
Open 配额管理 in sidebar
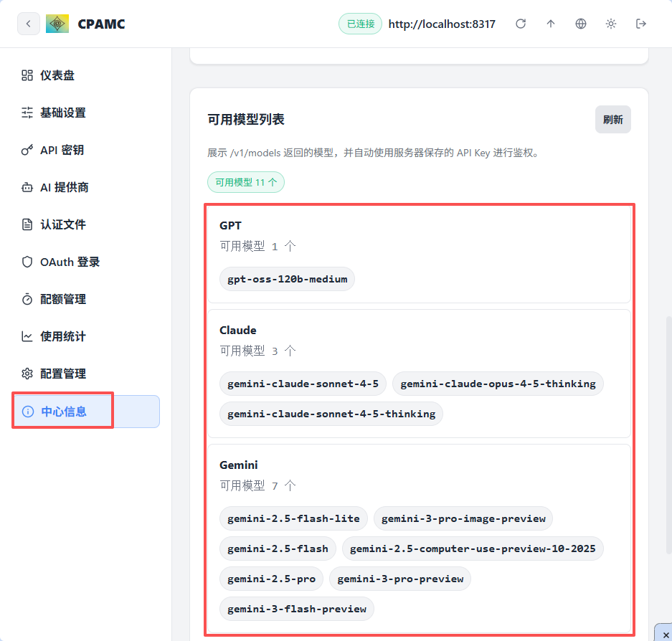point(63,299)
